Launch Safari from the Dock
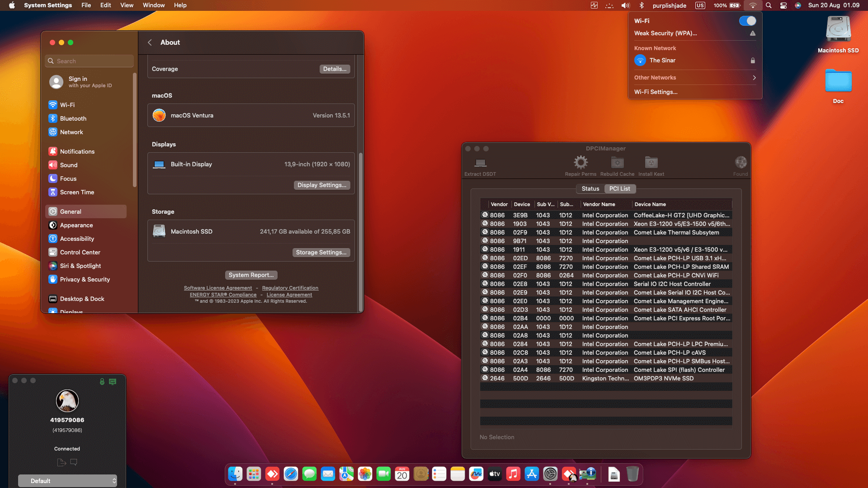868x488 pixels. [x=291, y=474]
